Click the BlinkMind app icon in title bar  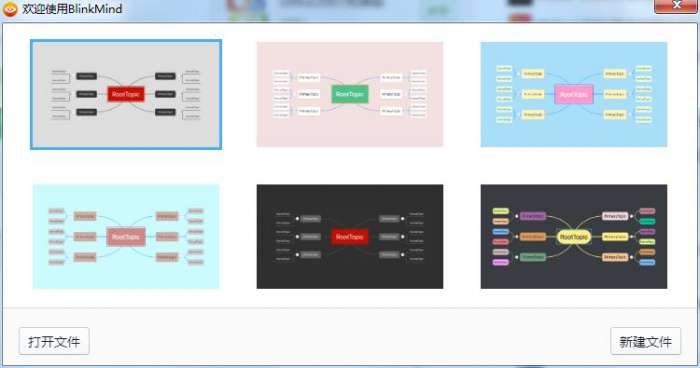[x=10, y=8]
